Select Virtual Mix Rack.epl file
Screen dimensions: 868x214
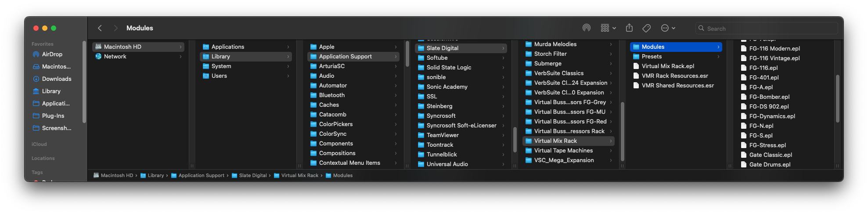[x=668, y=66]
